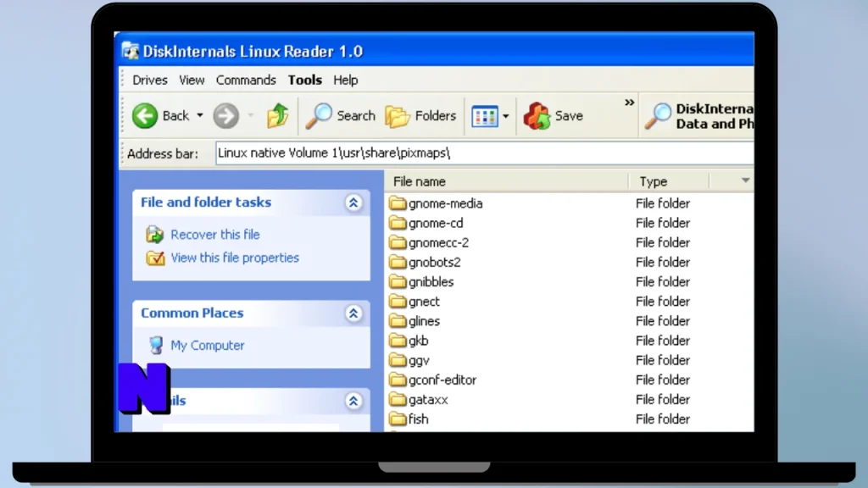
Task: Click the DiskInternals title bar app icon
Action: [131, 52]
